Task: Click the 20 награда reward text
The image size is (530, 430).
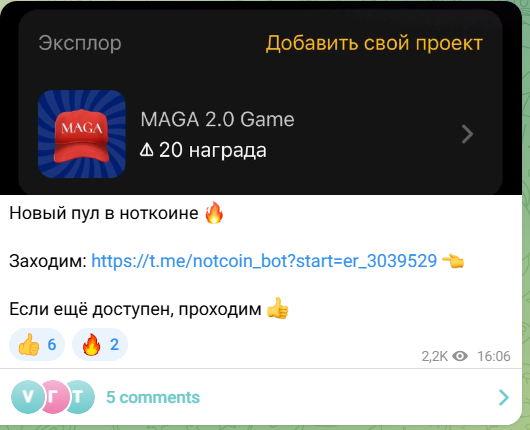Action: (213, 150)
